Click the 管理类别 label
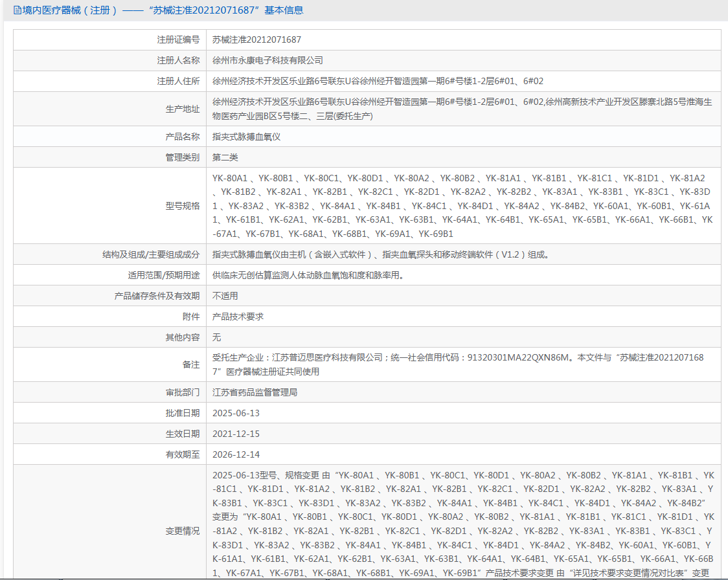The image size is (728, 580). coord(183,157)
